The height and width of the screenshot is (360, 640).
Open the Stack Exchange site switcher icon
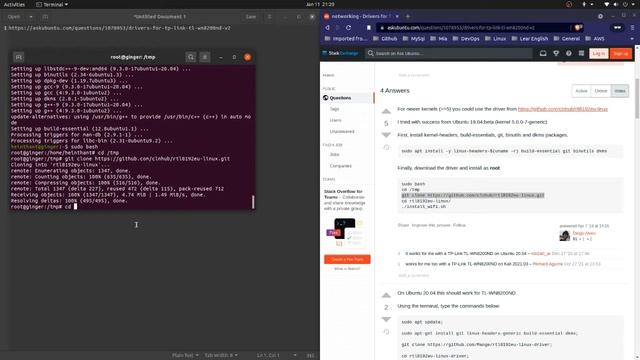click(581, 53)
